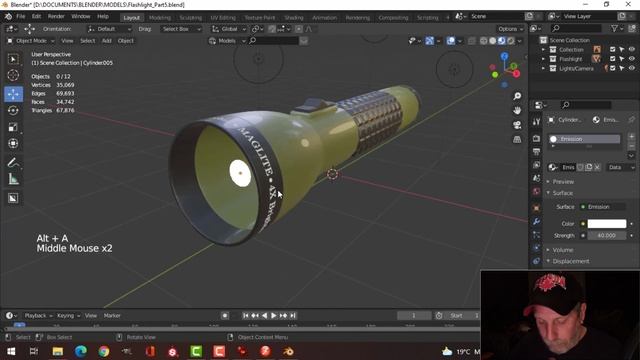Open the Render properties tab
Screen dimensions: 640x360
(x=536, y=139)
